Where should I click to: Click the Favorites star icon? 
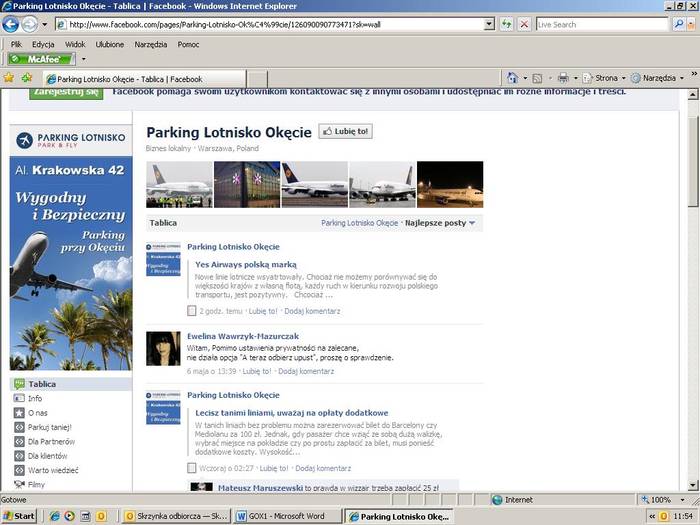[x=10, y=78]
